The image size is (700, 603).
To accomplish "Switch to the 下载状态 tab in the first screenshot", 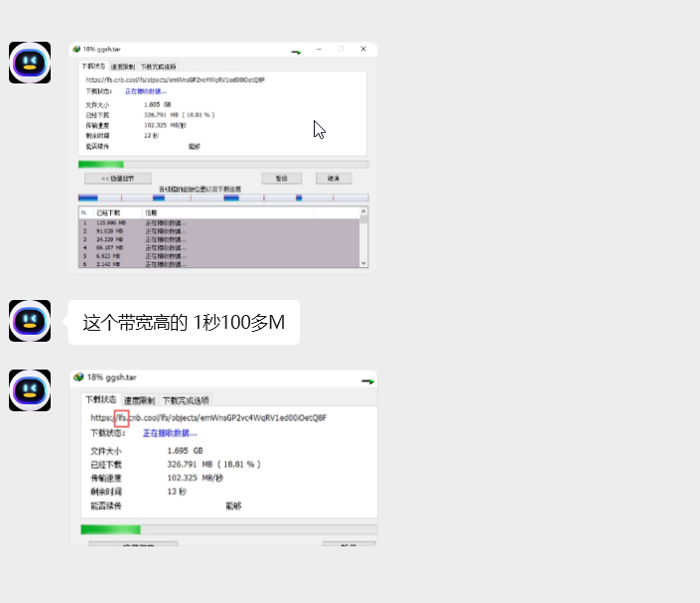I will tap(93, 67).
